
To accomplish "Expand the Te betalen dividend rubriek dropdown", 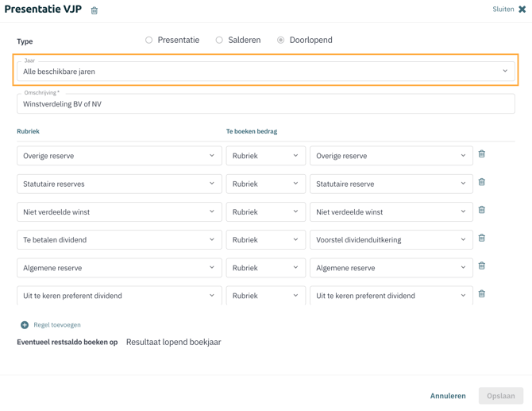I will pyautogui.click(x=119, y=239).
